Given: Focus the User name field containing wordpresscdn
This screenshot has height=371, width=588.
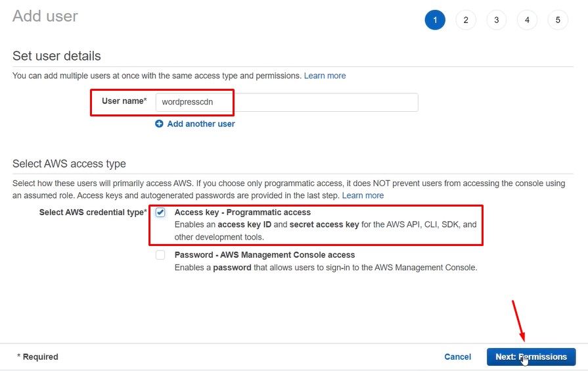Looking at the screenshot, I should tap(286, 103).
